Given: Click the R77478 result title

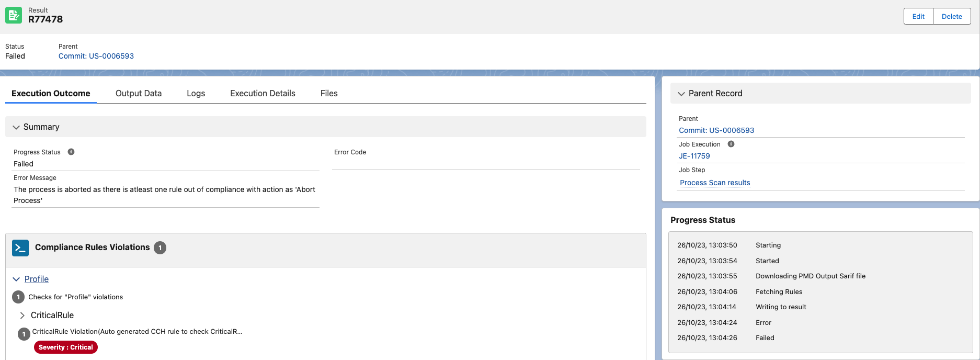Looking at the screenshot, I should point(45,19).
